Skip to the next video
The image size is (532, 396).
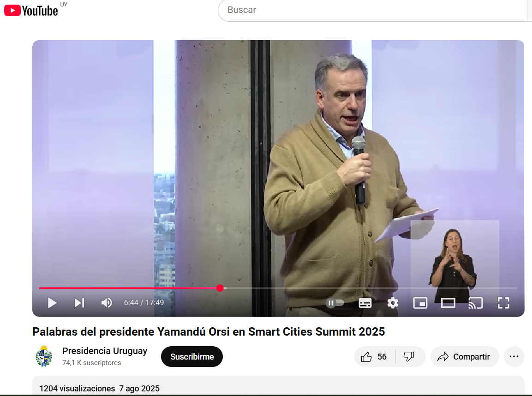coord(79,303)
